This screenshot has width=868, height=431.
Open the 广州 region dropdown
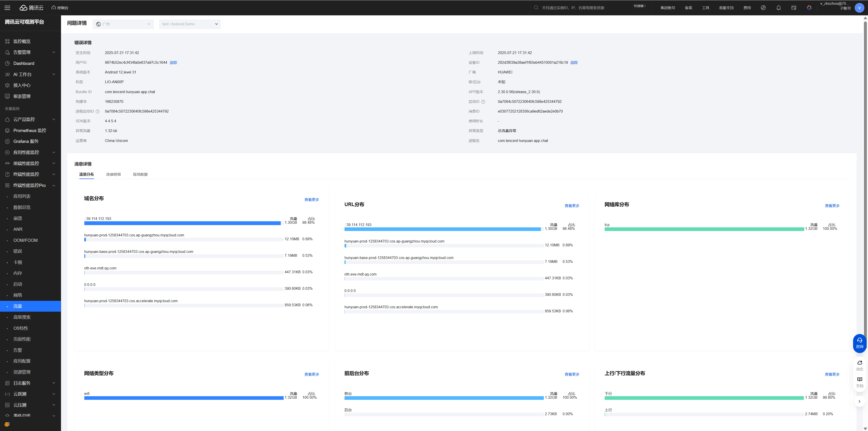click(x=123, y=24)
